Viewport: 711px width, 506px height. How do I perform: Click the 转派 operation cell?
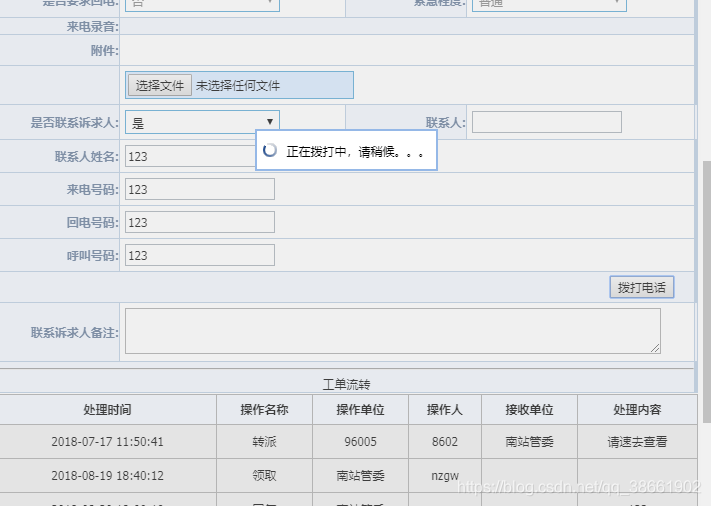[x=264, y=442]
